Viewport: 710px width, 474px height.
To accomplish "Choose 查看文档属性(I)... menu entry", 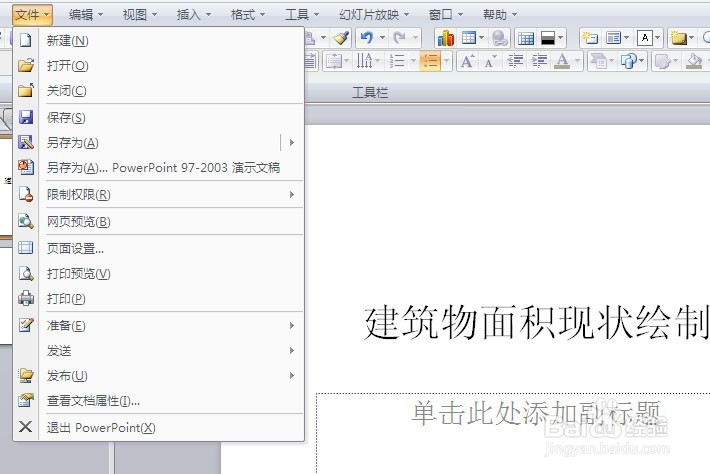I will tap(158, 400).
